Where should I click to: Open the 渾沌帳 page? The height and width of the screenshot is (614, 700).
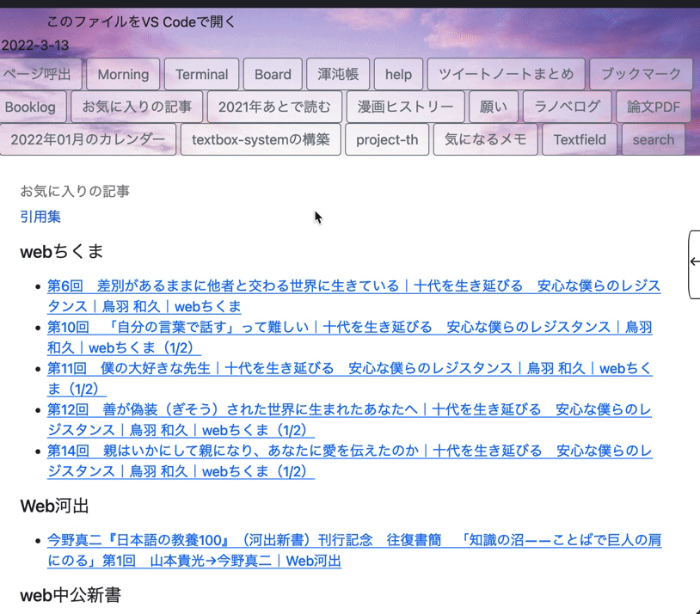point(337,74)
